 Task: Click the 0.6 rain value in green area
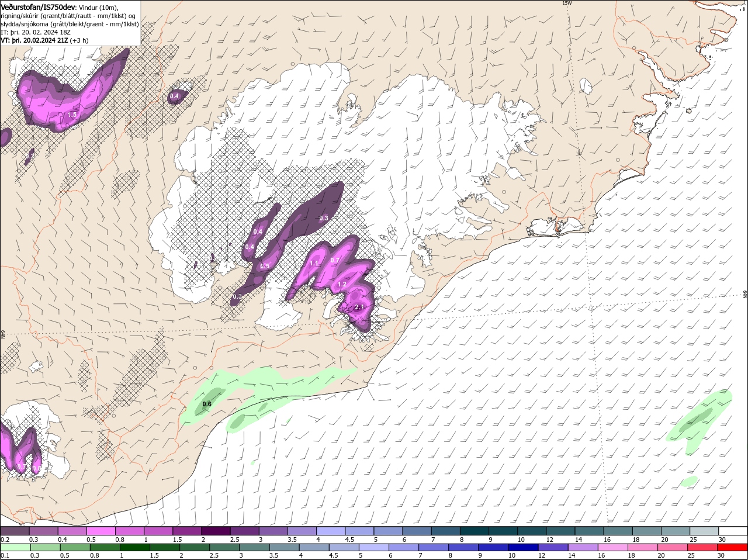tap(207, 404)
